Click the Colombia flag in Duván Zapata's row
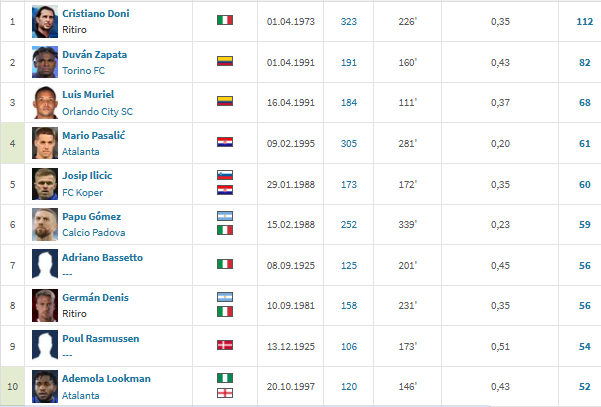 click(225, 61)
